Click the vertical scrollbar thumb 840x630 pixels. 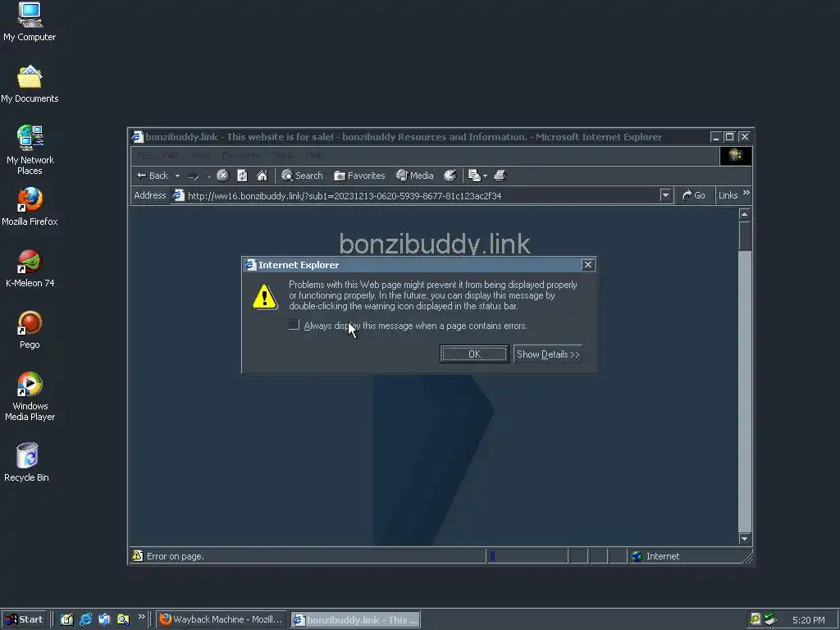[x=744, y=235]
